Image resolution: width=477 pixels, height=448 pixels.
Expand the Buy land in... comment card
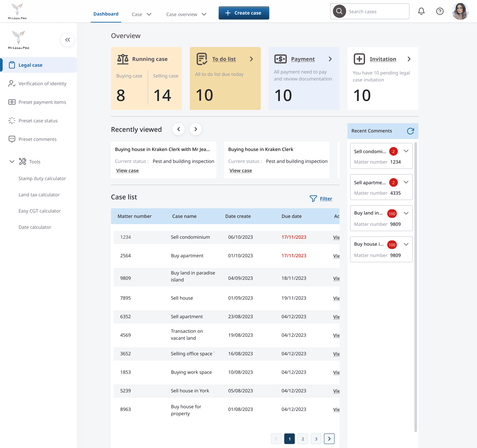pyautogui.click(x=406, y=213)
